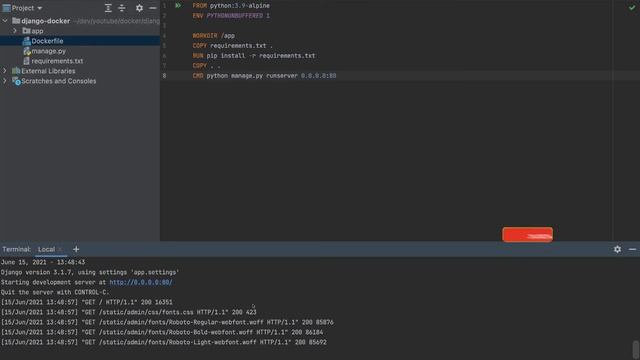
Task: Expand Scratches and Consoles node
Action: pos(5,81)
